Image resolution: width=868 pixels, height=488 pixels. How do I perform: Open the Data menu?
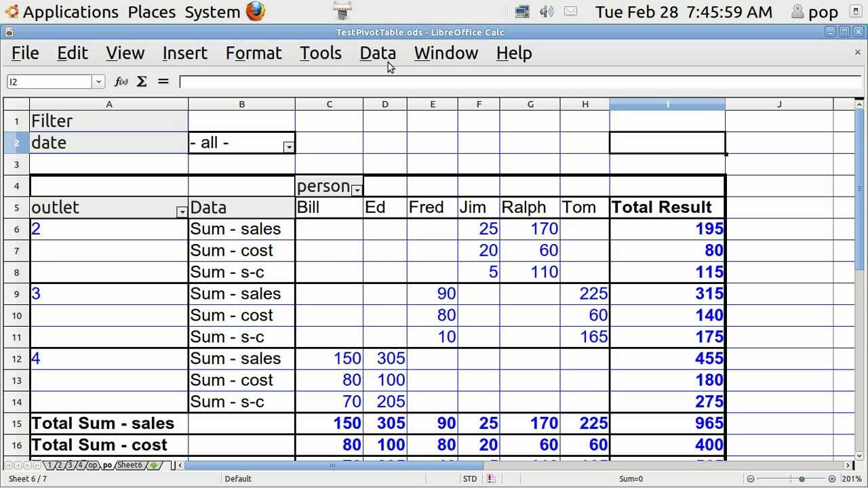(378, 53)
